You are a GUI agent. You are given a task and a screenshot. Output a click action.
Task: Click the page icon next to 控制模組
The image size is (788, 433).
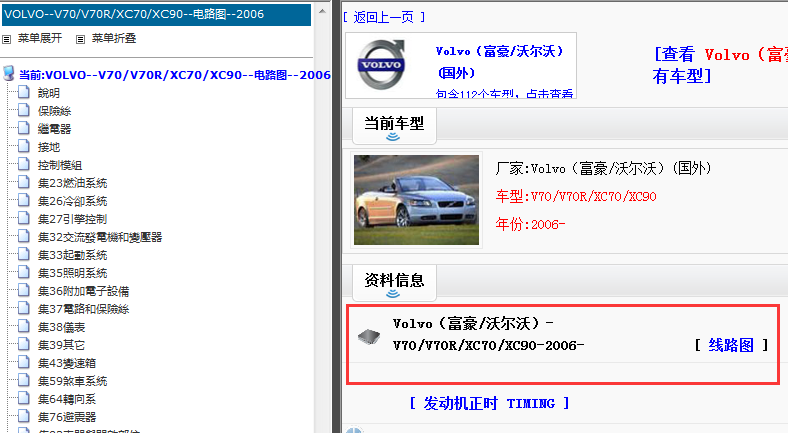(x=24, y=164)
